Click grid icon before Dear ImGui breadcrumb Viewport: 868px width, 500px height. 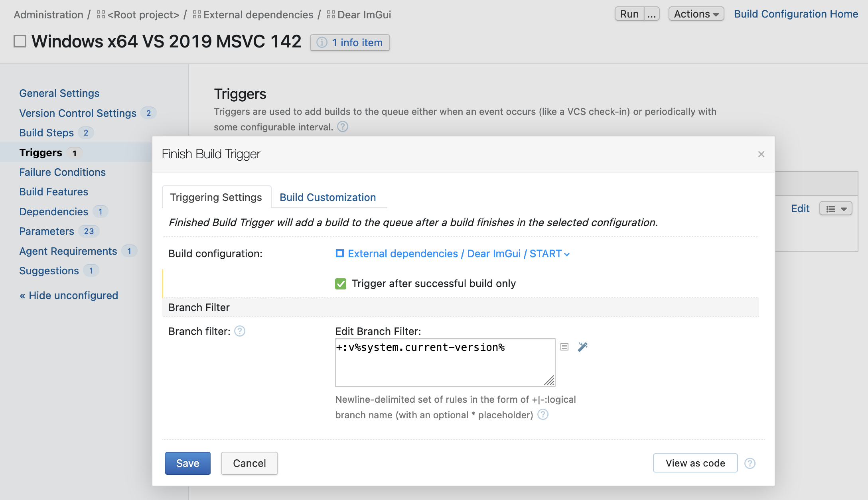click(x=331, y=15)
